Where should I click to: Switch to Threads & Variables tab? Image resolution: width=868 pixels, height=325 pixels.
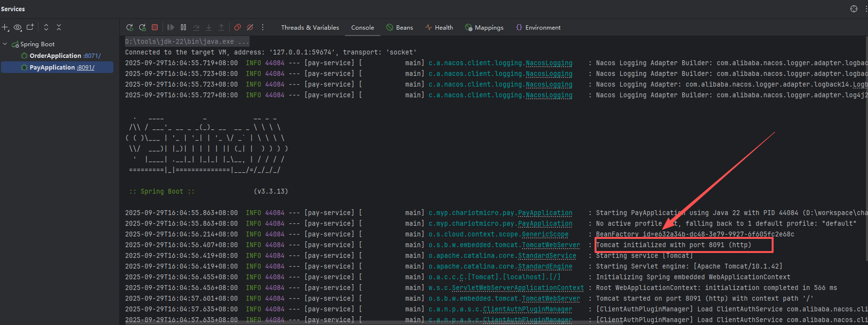[310, 28]
